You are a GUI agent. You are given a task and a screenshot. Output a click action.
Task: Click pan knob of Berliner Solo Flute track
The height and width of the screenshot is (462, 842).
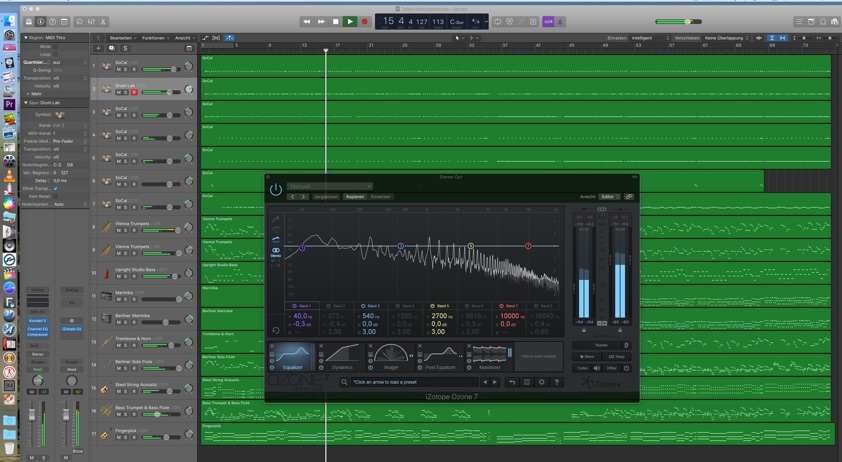(x=188, y=365)
